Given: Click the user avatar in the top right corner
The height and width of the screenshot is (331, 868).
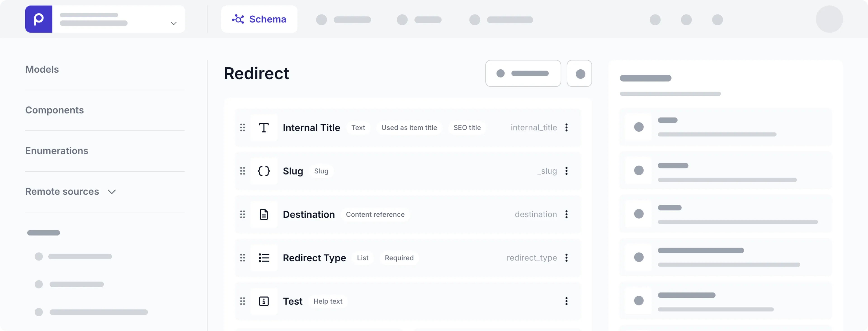Looking at the screenshot, I should pyautogui.click(x=829, y=19).
